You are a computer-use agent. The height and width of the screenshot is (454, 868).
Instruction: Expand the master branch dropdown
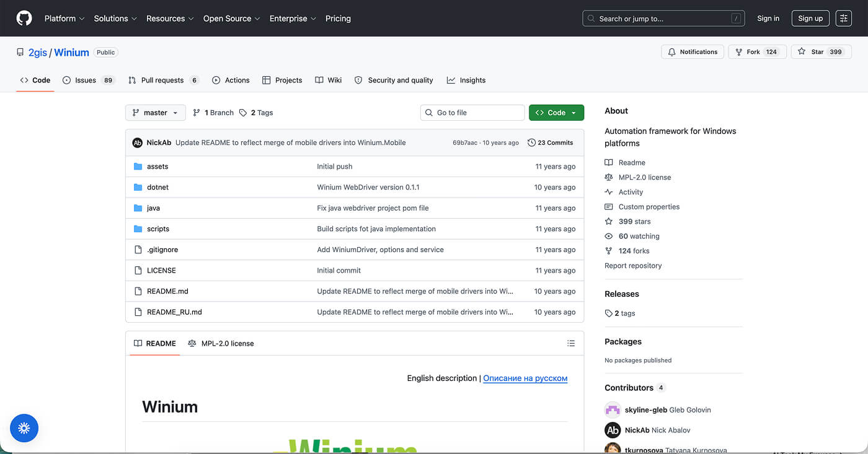[156, 113]
